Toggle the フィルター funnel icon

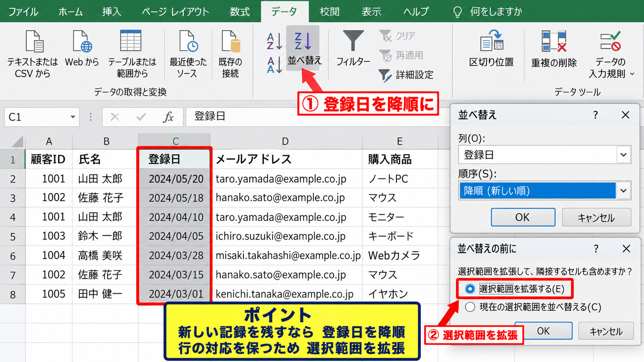click(353, 41)
